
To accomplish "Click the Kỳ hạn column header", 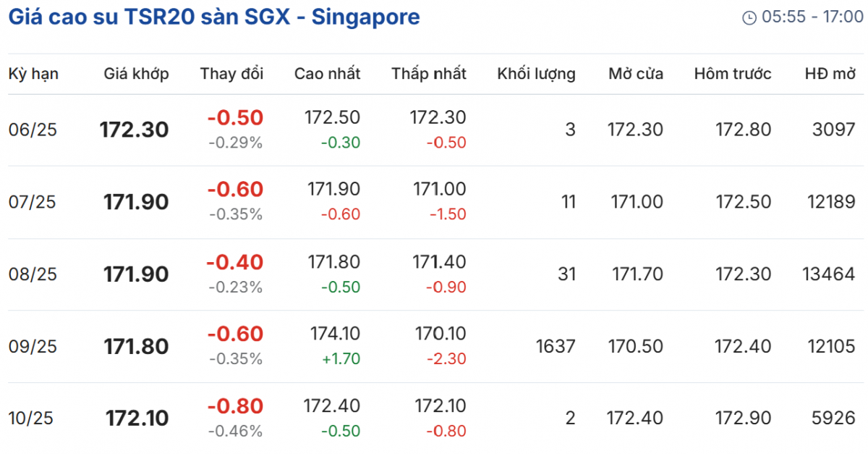I will coord(33,73).
